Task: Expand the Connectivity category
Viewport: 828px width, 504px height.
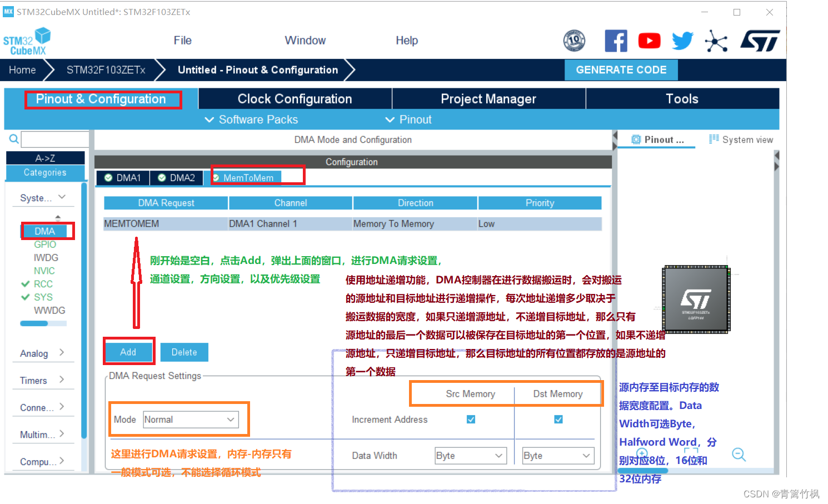Action: [x=43, y=408]
